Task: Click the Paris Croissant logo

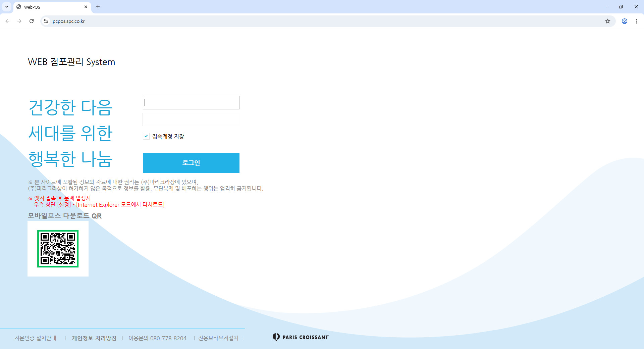Action: click(301, 337)
